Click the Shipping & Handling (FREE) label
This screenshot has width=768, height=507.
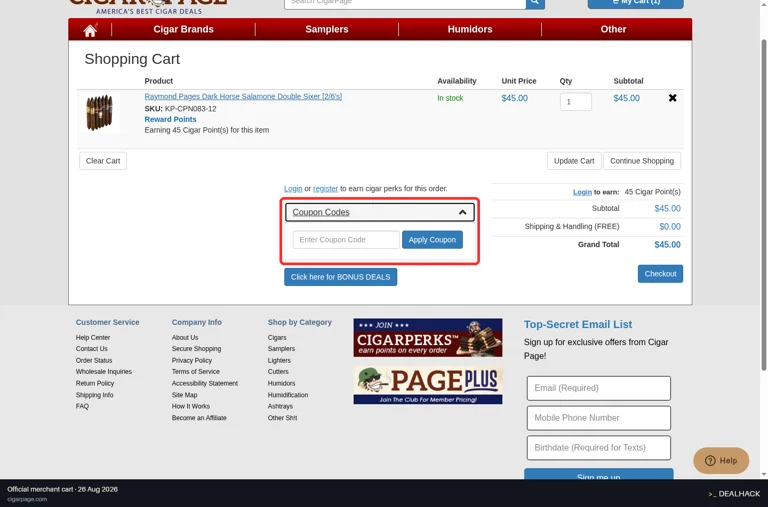click(572, 226)
